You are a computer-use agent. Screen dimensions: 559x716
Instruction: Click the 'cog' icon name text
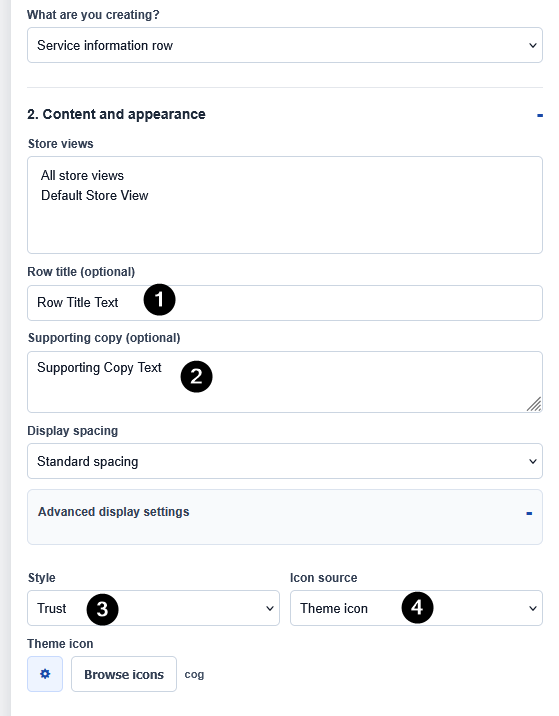pos(194,674)
